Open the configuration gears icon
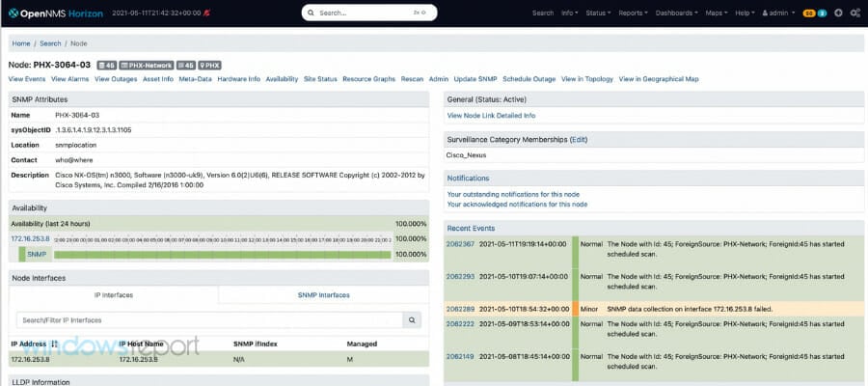Image resolution: width=868 pixels, height=386 pixels. tap(854, 13)
